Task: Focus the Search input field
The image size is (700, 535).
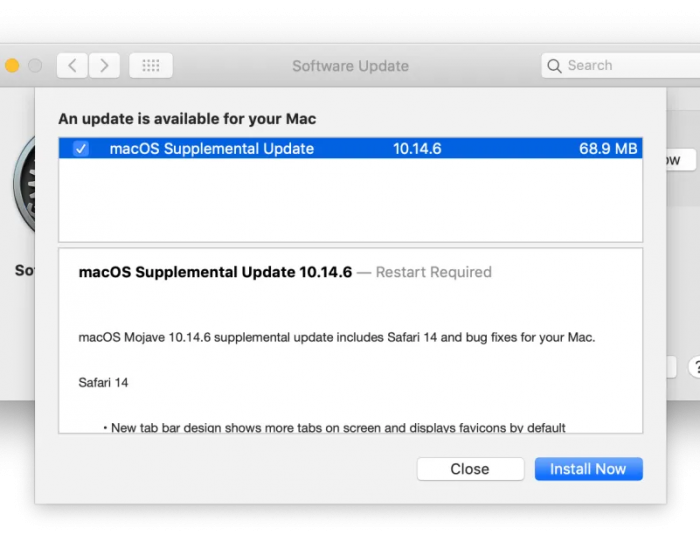Action: click(x=621, y=66)
